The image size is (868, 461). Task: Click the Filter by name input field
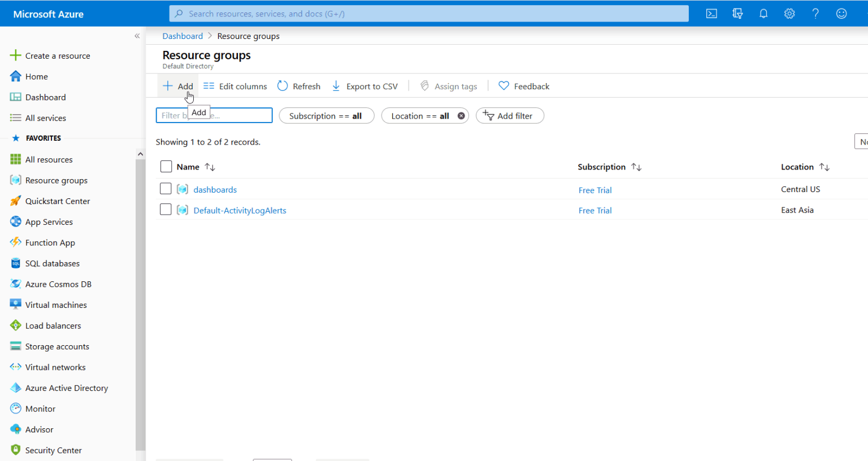click(x=214, y=116)
